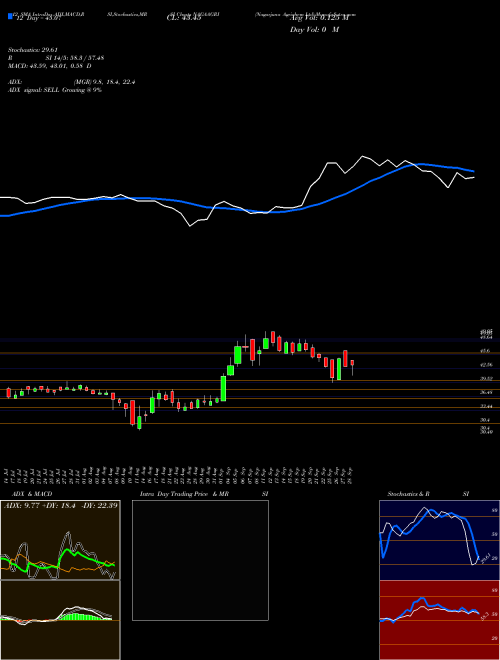Screen dimensions: 500x660
Task: Click the 'Avg Vol: 0.125 M' value
Action: [319, 17]
